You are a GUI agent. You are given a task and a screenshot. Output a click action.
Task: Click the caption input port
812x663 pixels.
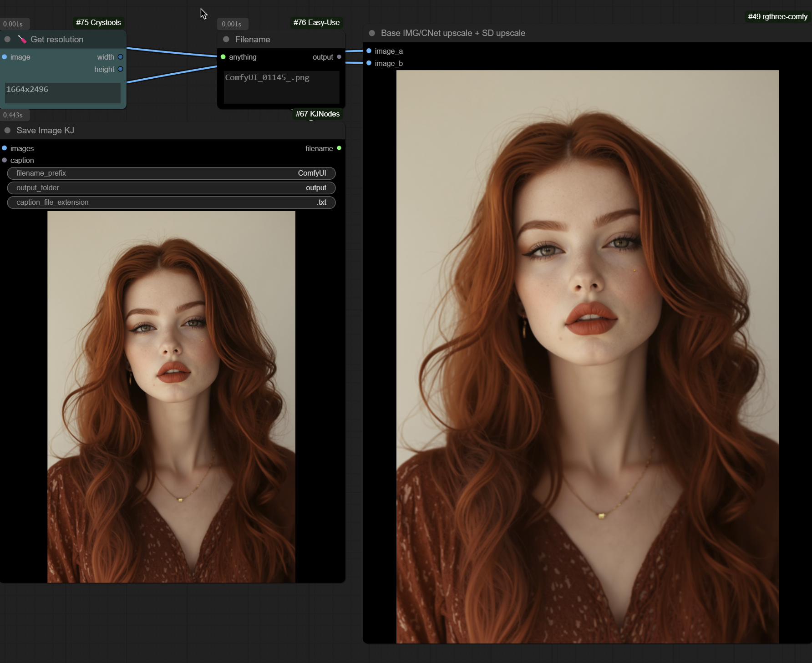(x=5, y=160)
